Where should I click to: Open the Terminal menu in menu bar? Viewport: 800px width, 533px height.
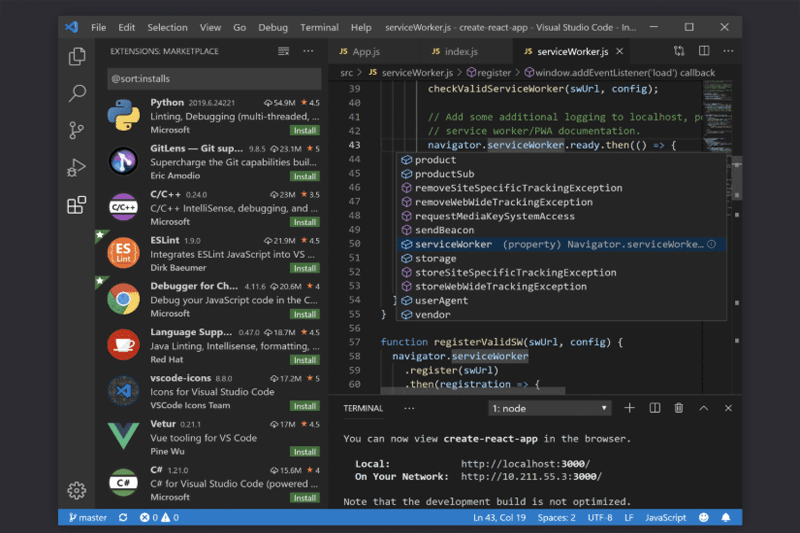tap(319, 27)
